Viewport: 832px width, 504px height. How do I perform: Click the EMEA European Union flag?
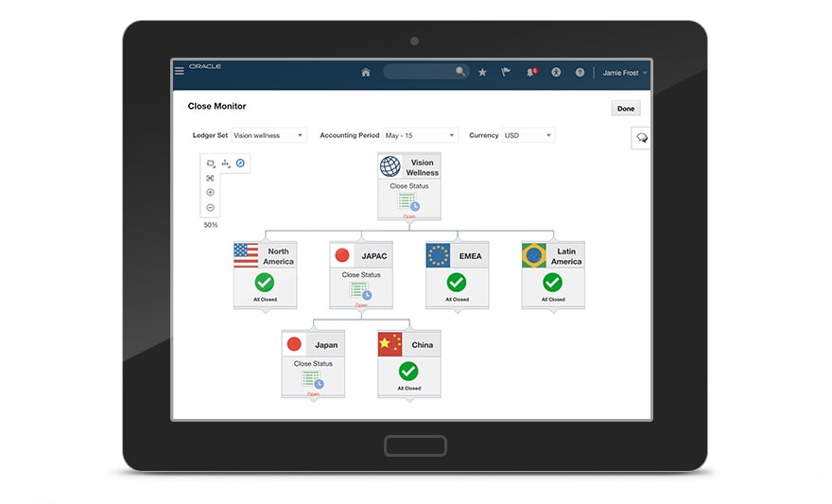pos(439,255)
